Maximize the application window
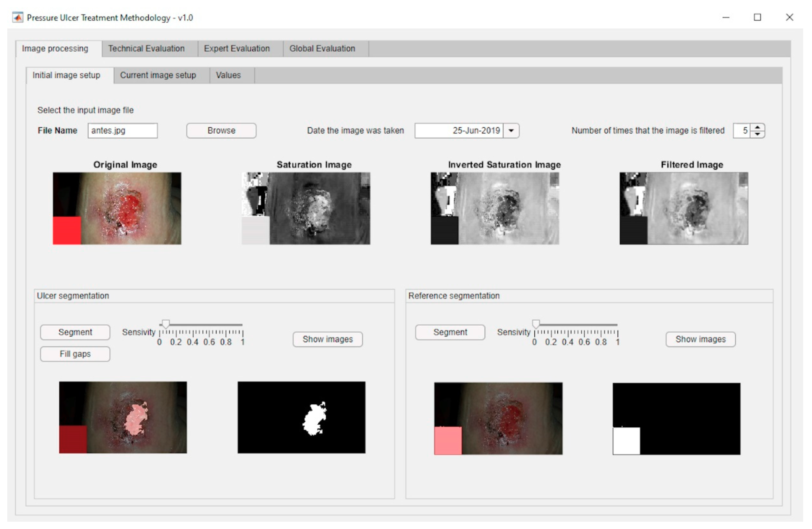Image resolution: width=812 pixels, height=529 pixels. click(x=757, y=17)
